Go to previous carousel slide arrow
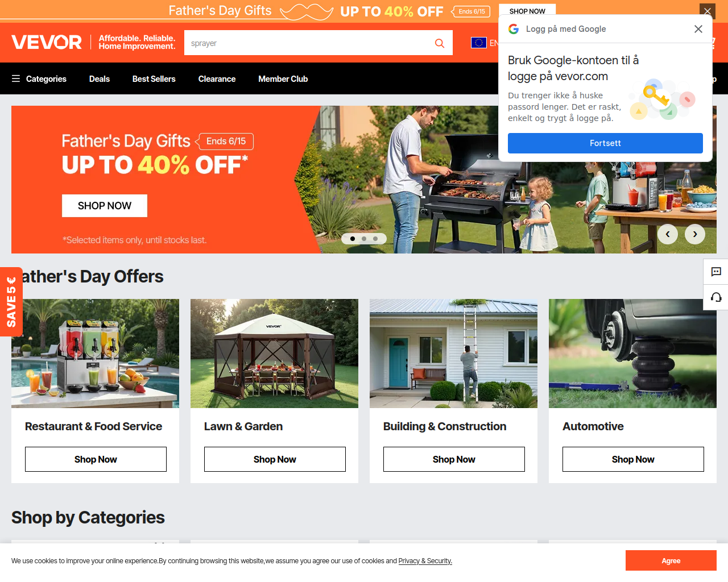728x582 pixels. click(x=668, y=234)
